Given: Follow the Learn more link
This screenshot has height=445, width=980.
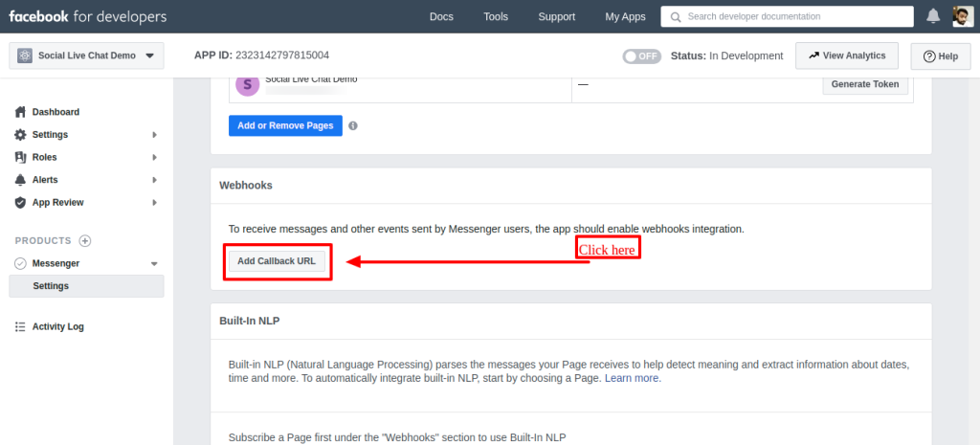Looking at the screenshot, I should pyautogui.click(x=633, y=378).
